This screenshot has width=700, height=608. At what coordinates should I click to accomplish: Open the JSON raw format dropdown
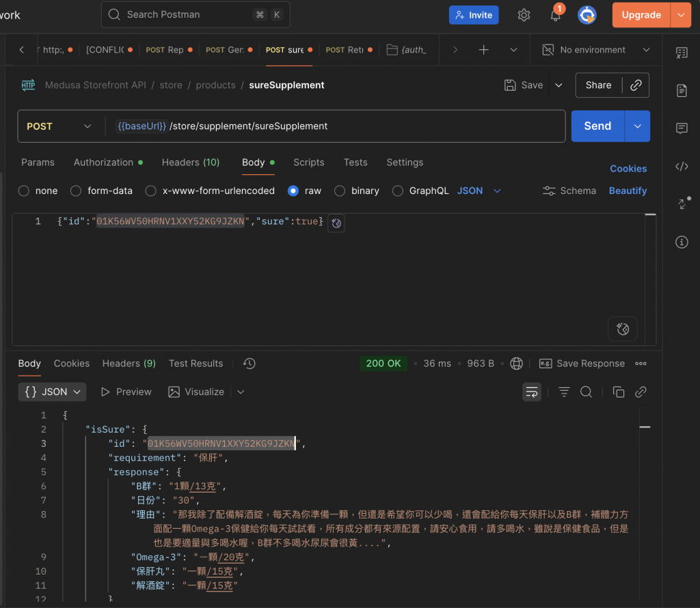[x=479, y=191]
